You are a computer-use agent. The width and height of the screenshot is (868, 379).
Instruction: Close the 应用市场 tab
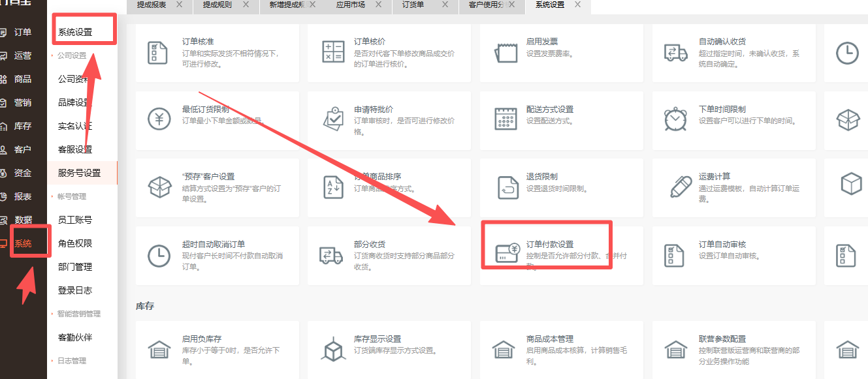point(379,5)
